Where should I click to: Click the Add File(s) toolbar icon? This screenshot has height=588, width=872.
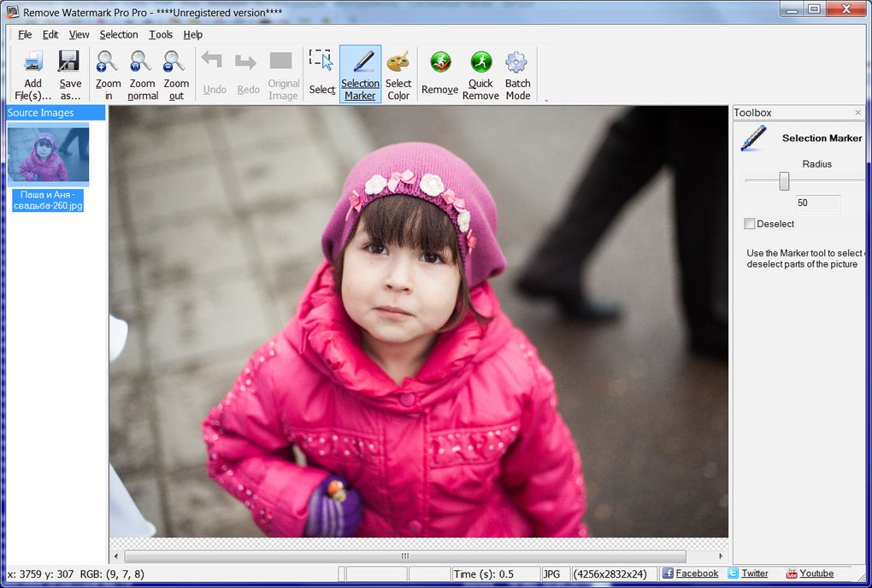tap(32, 62)
